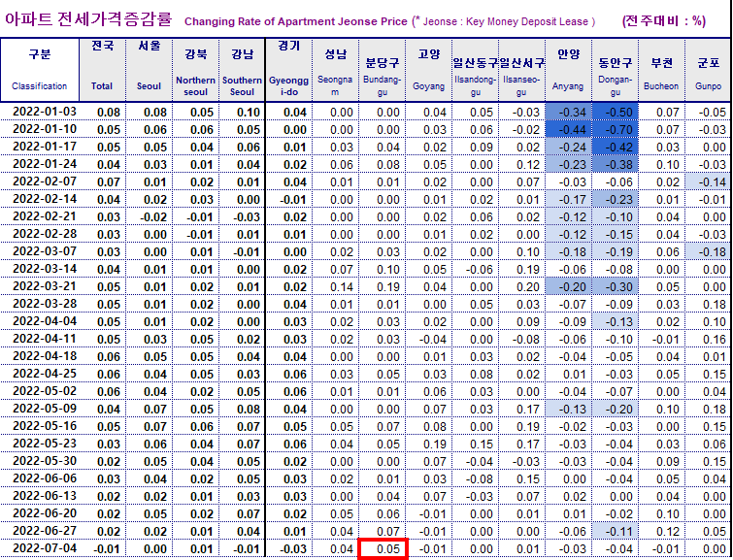Click Bucheon value 0.12 on 2022-06-27

tap(661, 531)
